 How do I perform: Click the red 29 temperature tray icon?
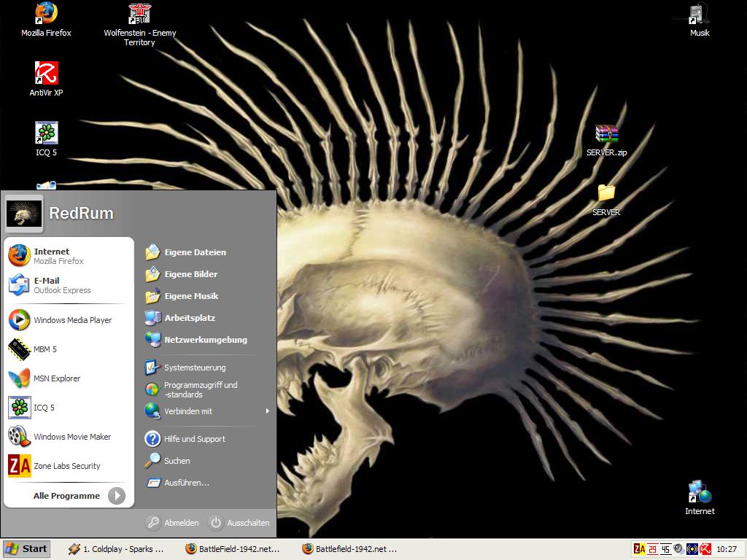click(x=653, y=549)
